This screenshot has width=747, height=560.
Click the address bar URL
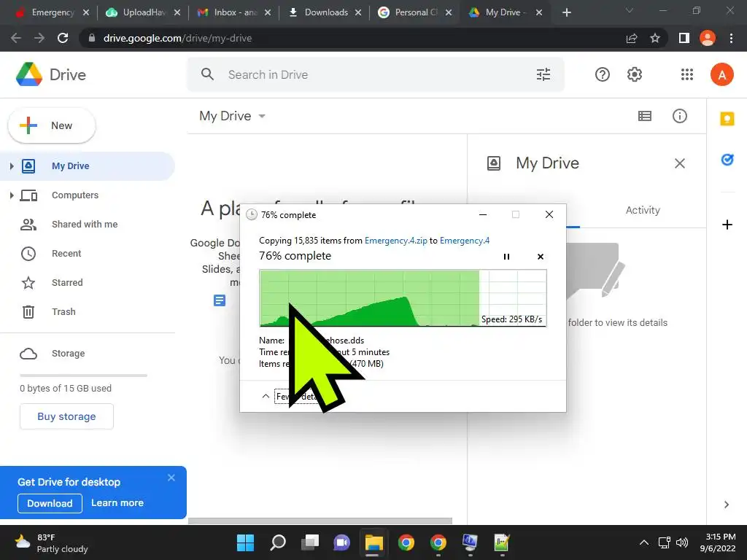click(x=177, y=38)
